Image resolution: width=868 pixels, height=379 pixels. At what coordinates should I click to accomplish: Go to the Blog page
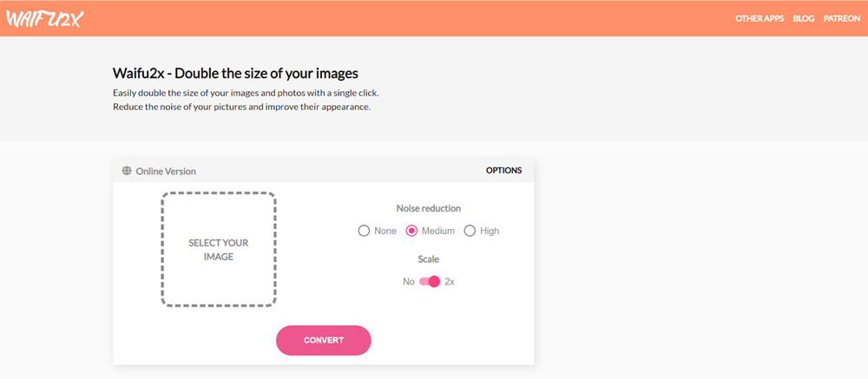point(804,18)
